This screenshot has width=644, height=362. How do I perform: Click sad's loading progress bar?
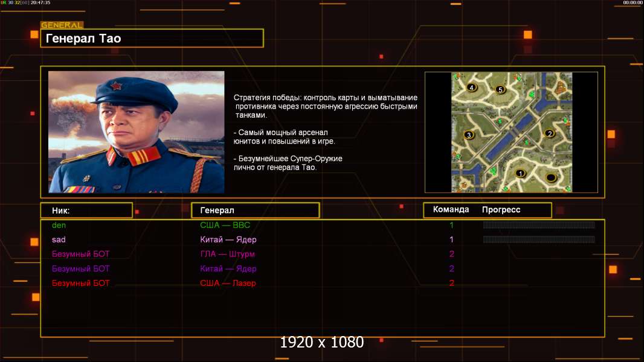539,240
